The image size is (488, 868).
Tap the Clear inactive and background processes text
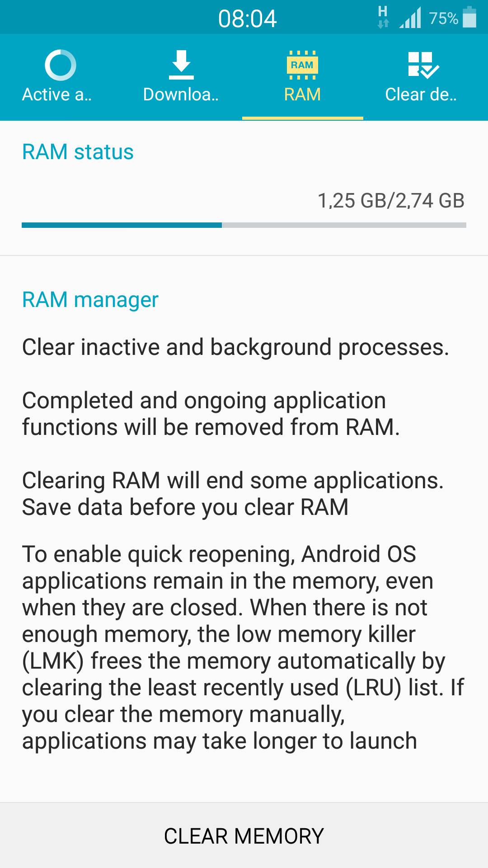pos(235,347)
